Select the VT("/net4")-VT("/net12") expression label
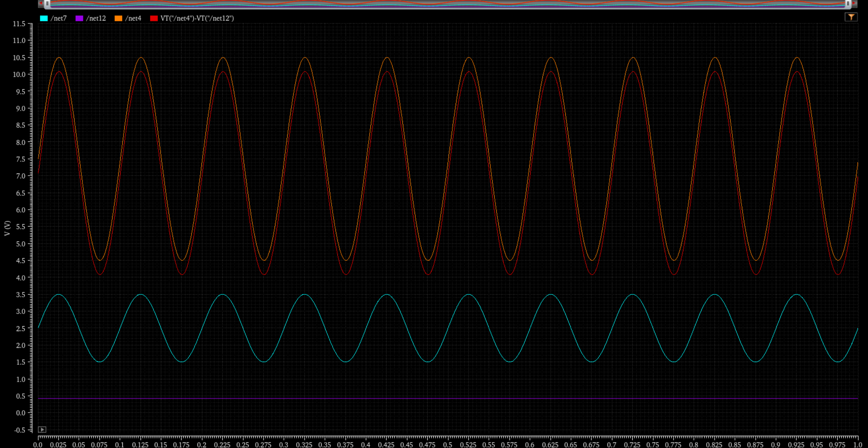The image size is (868, 448). click(x=197, y=18)
